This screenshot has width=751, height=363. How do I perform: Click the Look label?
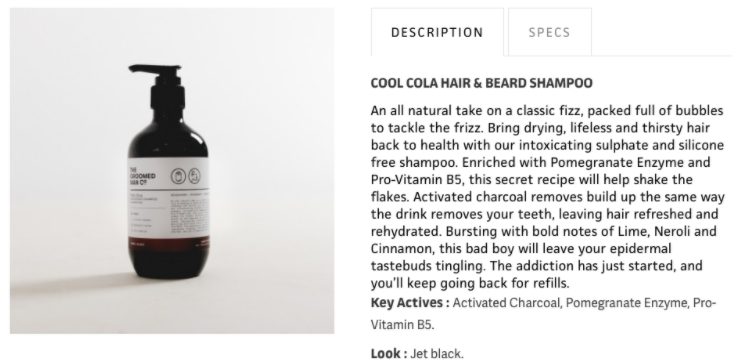click(389, 353)
